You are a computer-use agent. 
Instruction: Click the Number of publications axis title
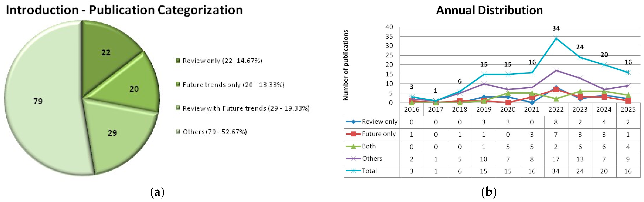(x=346, y=65)
